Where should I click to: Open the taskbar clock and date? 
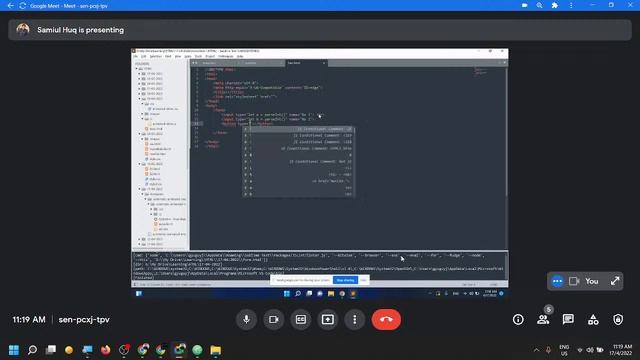(620, 350)
